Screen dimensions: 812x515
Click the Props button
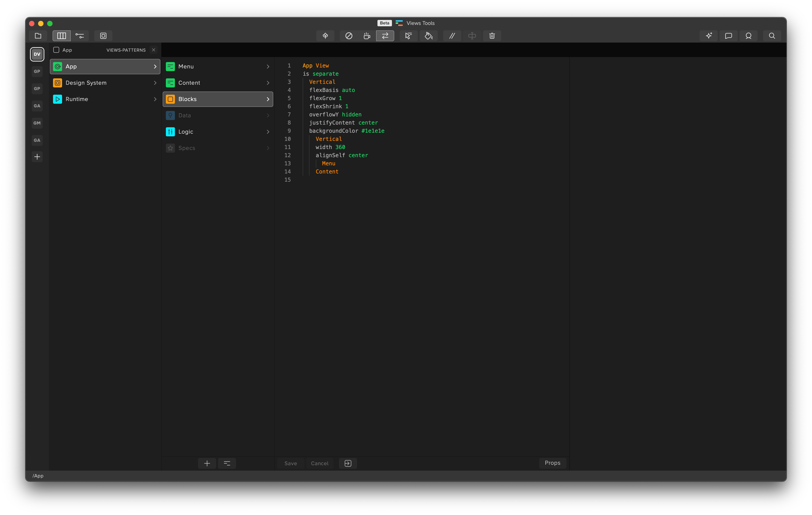tap(552, 463)
